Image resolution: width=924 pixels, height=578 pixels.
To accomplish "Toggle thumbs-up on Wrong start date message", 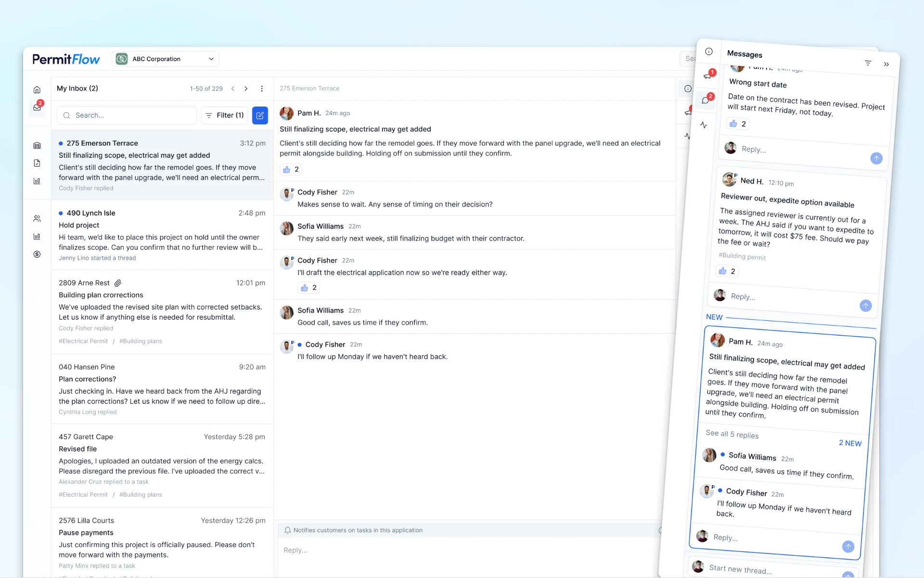I will coord(738,124).
